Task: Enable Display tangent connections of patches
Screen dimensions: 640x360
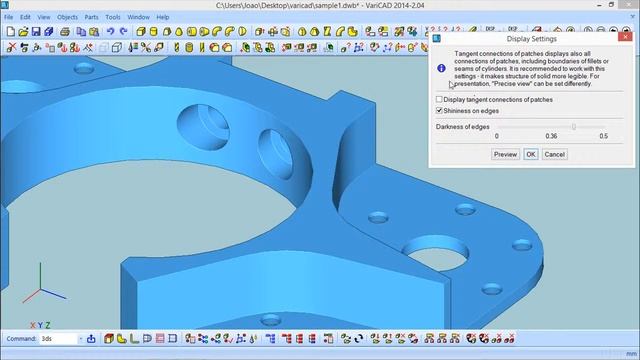Action: click(x=439, y=99)
